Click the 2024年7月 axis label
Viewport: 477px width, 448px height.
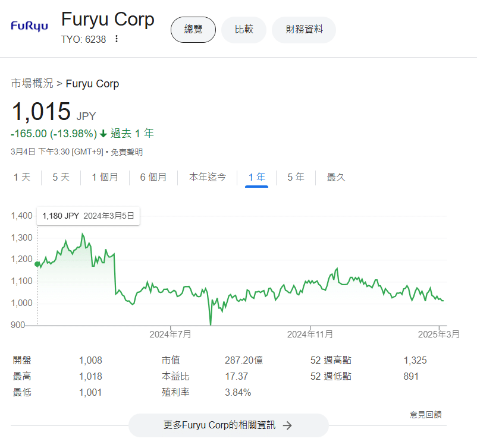[x=170, y=335]
